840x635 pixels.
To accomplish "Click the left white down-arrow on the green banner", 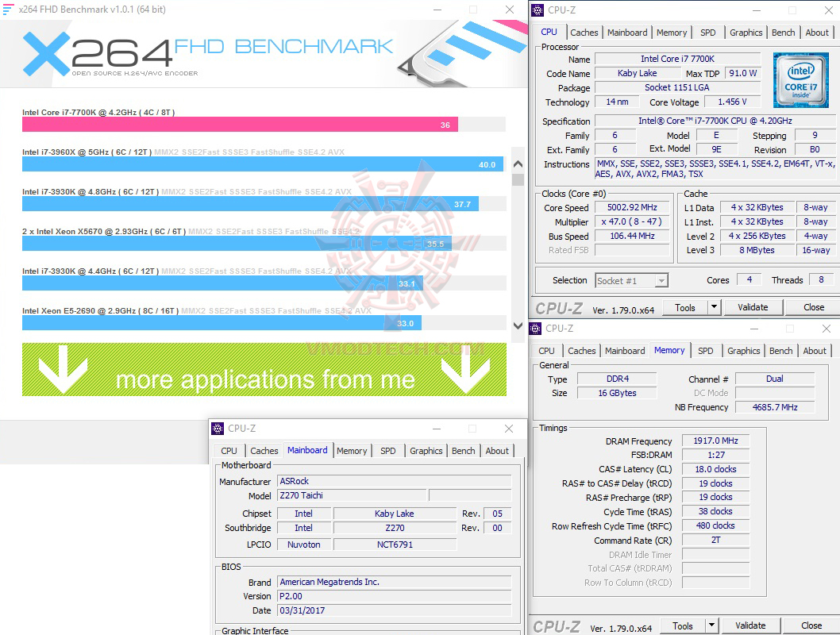I will [64, 369].
